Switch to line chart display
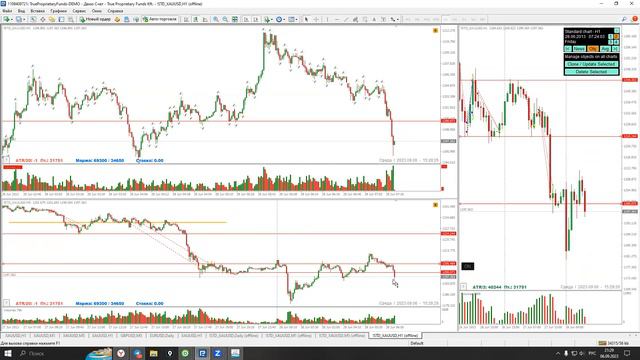The image size is (640, 360). point(205,19)
